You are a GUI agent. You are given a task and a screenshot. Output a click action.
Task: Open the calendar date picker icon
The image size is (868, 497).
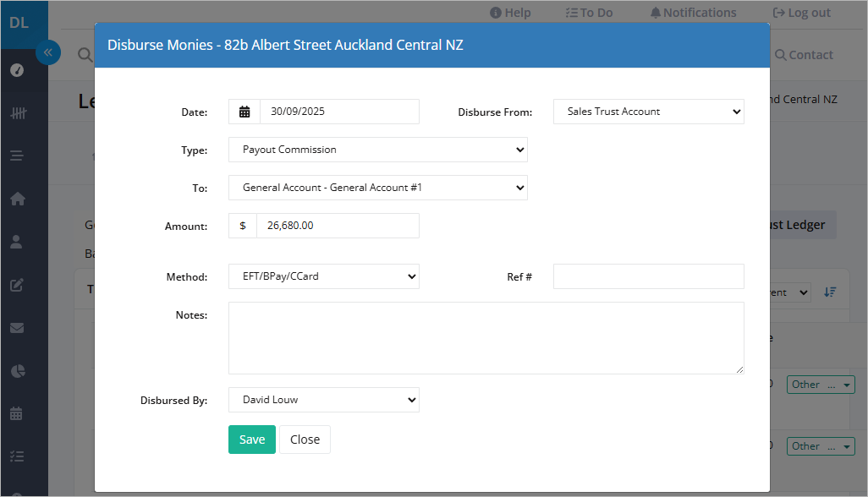point(244,112)
